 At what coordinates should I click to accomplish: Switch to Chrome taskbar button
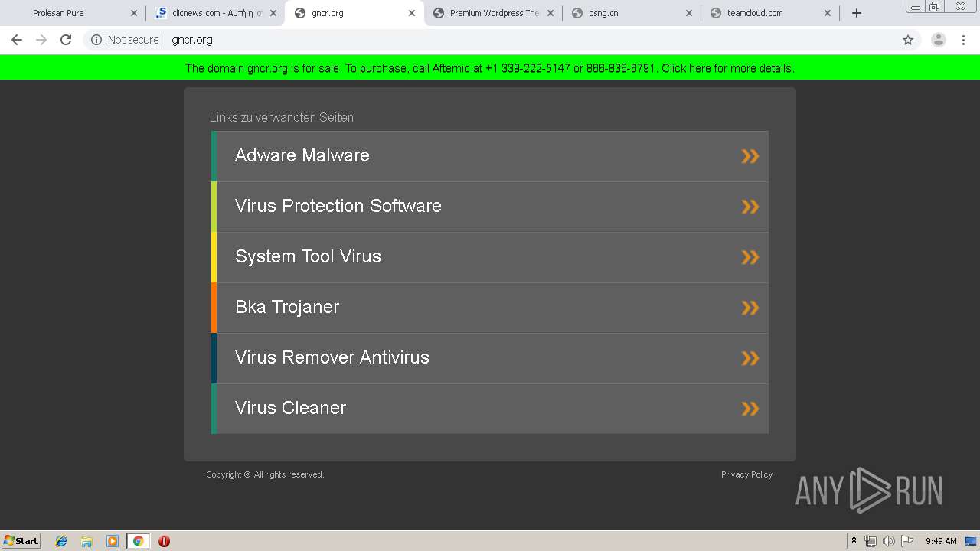[139, 541]
